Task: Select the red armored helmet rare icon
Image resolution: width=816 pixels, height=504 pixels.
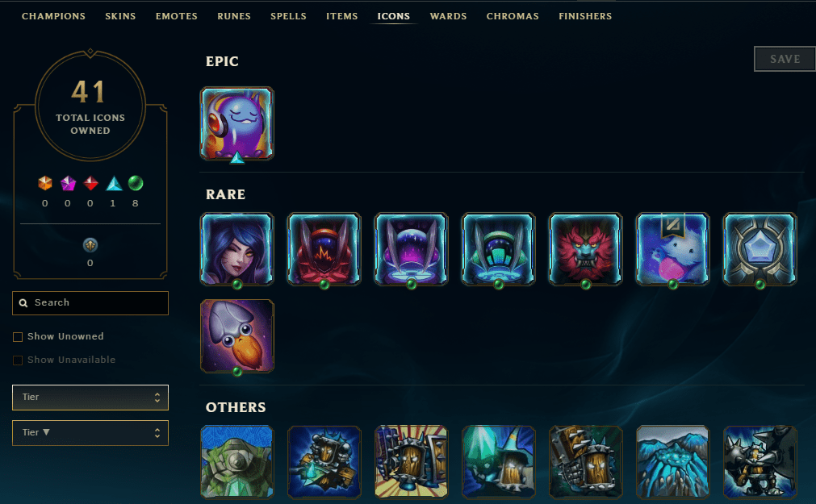Action: pos(324,248)
